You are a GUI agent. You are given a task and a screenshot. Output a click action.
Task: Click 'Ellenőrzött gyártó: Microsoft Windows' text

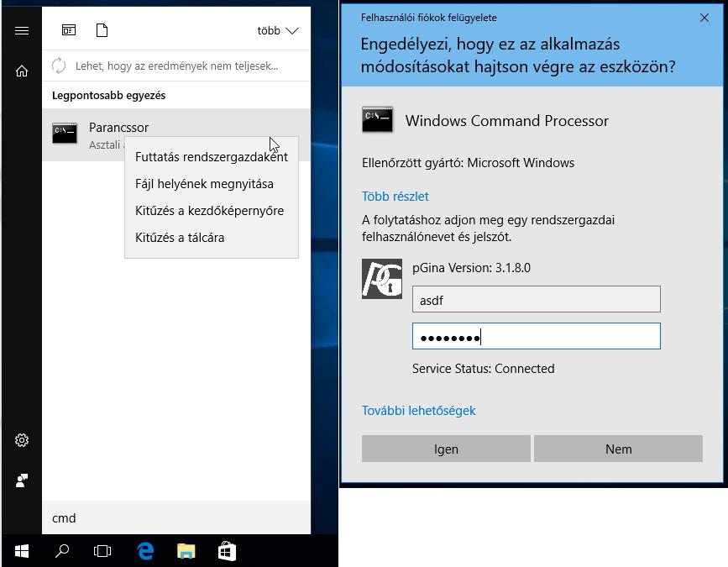468,163
